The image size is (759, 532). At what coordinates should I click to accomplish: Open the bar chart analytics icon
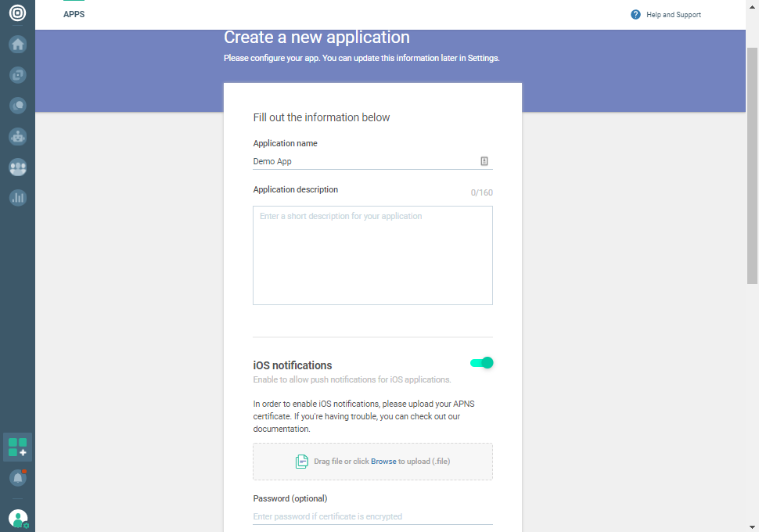tap(17, 197)
